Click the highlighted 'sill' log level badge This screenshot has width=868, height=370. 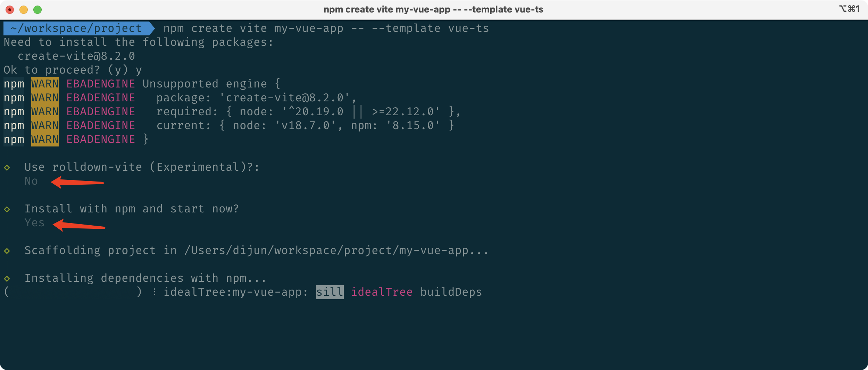330,292
